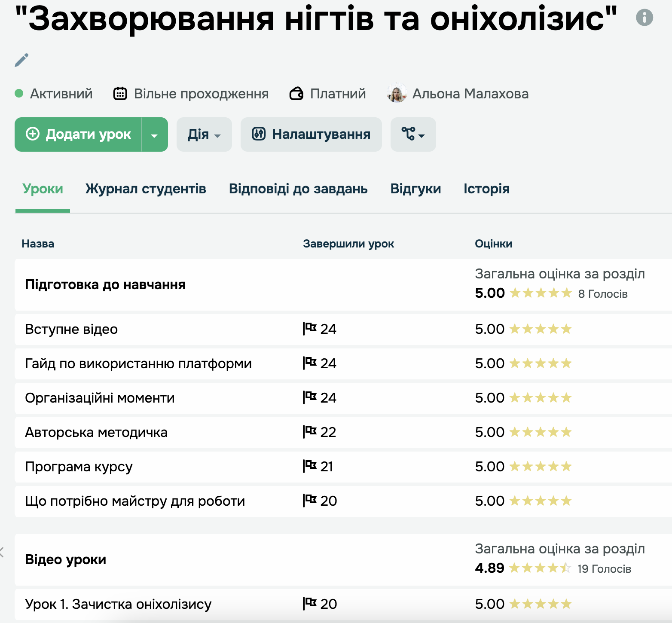Click Альона Малахова's avatar photo
Screen dimensions: 672x623
[x=397, y=93]
